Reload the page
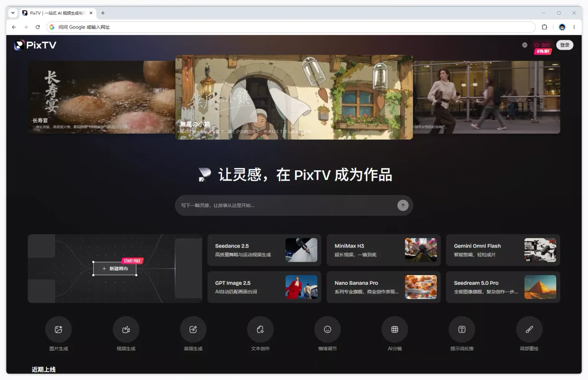The image size is (588, 380). 38,27
